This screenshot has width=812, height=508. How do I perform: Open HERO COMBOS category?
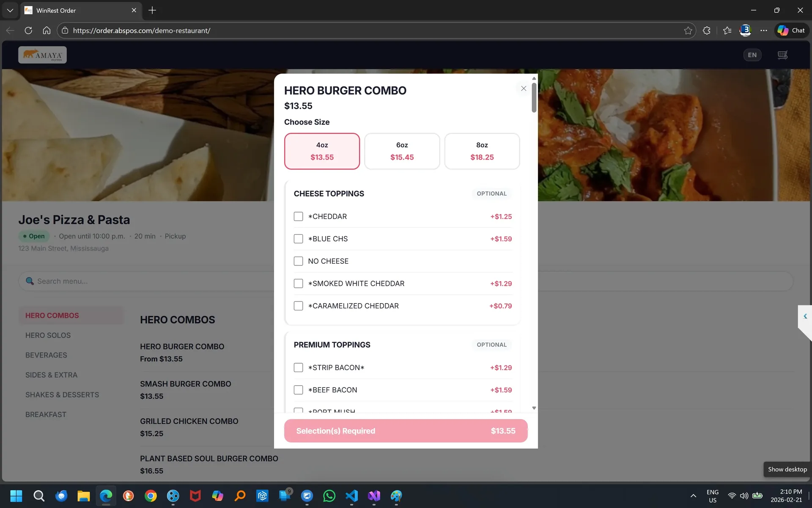(x=71, y=315)
